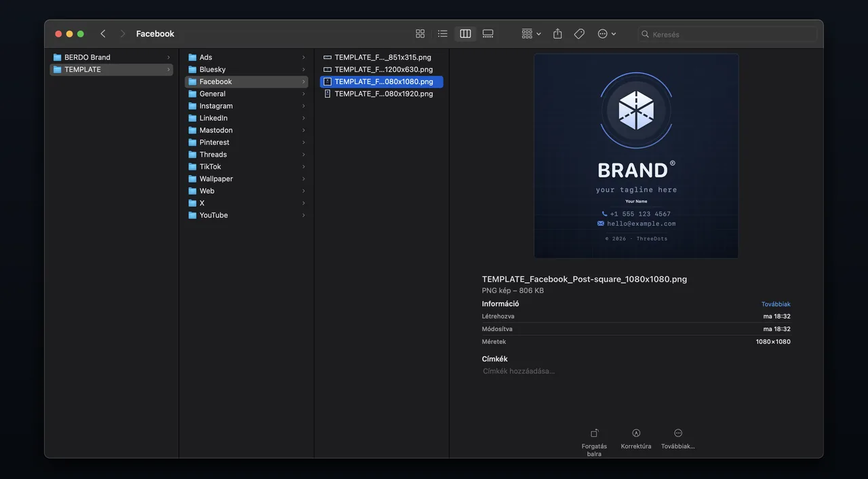Image resolution: width=868 pixels, height=479 pixels.
Task: Open the group-by options dropdown
Action: click(x=531, y=34)
